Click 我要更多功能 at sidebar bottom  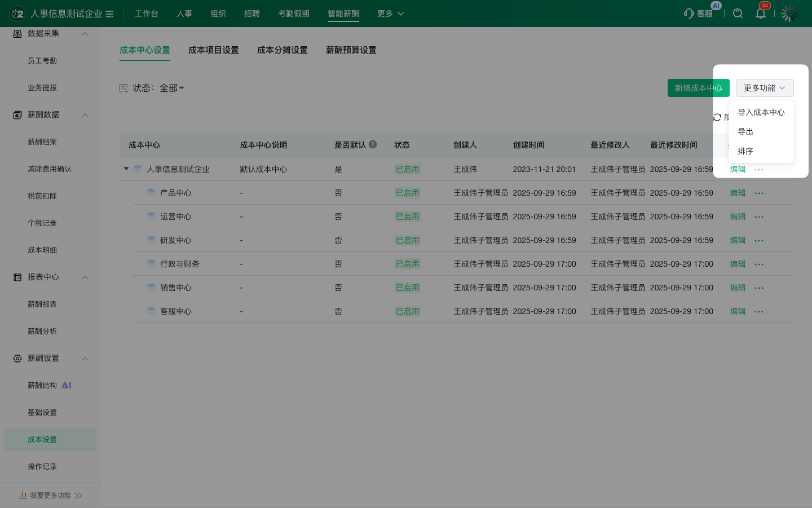[51, 495]
